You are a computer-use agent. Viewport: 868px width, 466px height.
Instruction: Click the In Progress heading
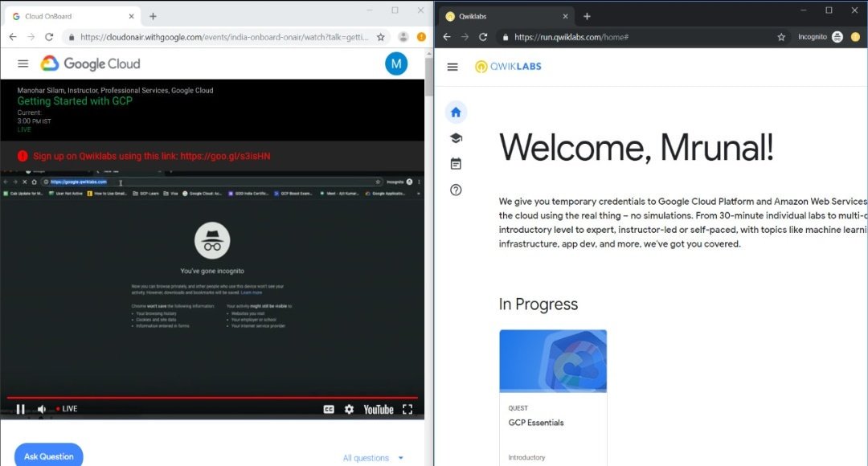click(x=538, y=304)
